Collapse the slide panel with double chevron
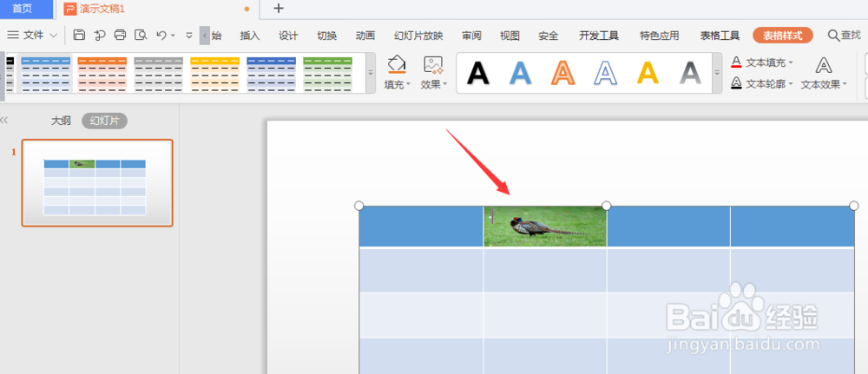Image resolution: width=868 pixels, height=374 pixels. click(x=3, y=120)
